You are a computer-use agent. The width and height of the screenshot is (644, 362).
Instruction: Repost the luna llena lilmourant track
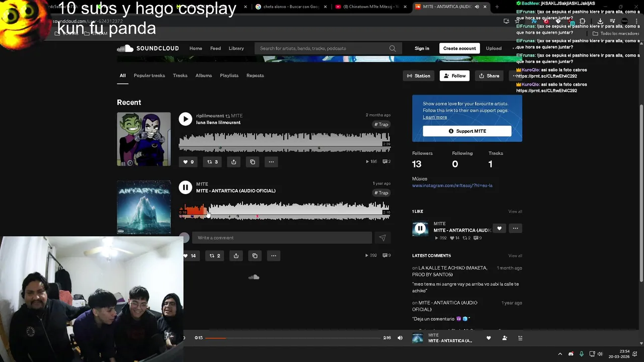pyautogui.click(x=213, y=162)
